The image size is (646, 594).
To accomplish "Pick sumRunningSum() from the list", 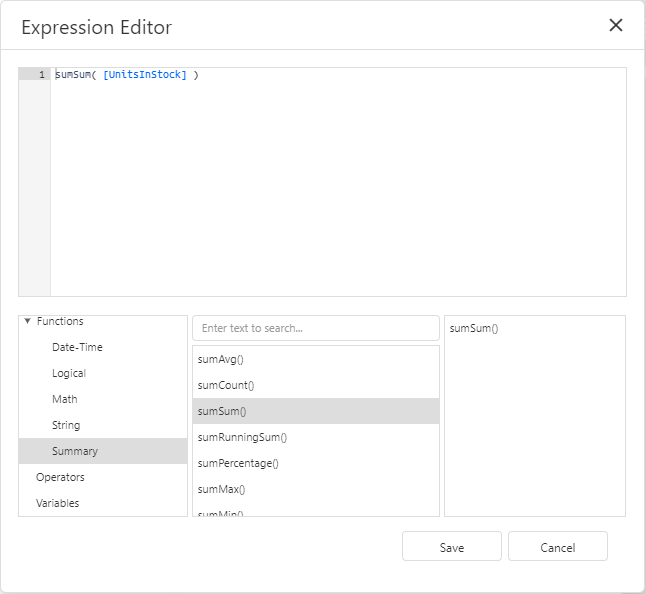I will coord(242,437).
